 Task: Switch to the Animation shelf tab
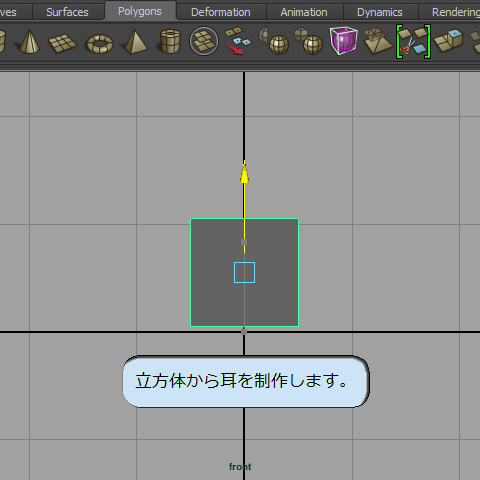coord(304,12)
